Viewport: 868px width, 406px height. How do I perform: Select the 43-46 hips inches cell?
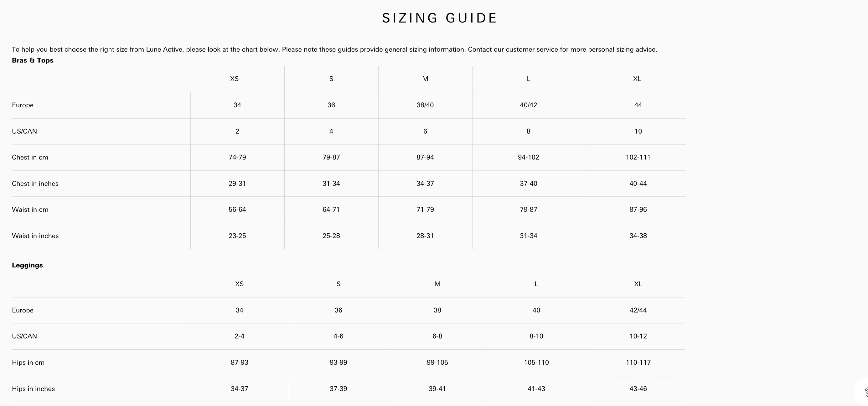(x=638, y=388)
